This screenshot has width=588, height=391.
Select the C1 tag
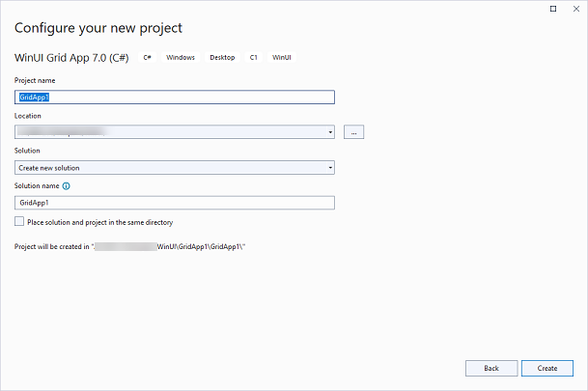click(253, 58)
